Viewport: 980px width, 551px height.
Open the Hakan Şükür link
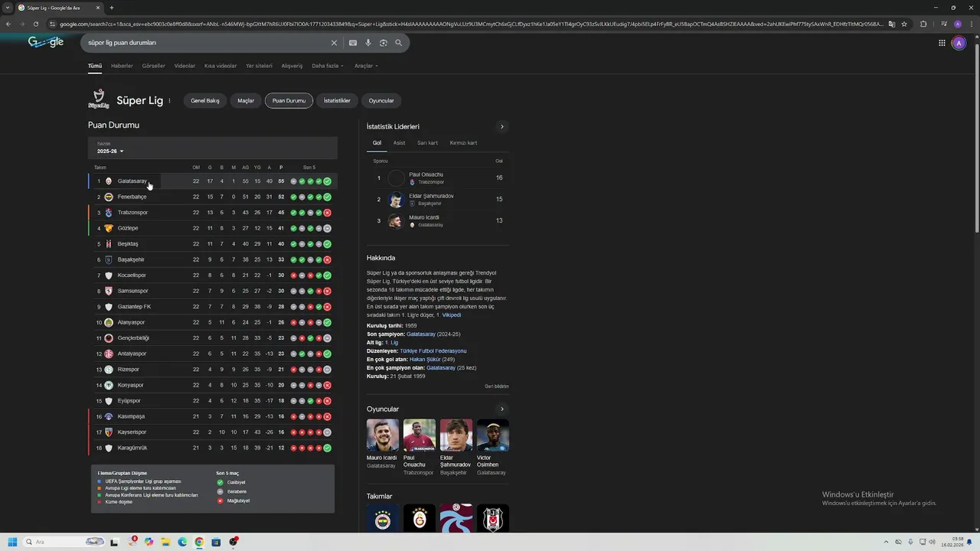click(x=425, y=360)
